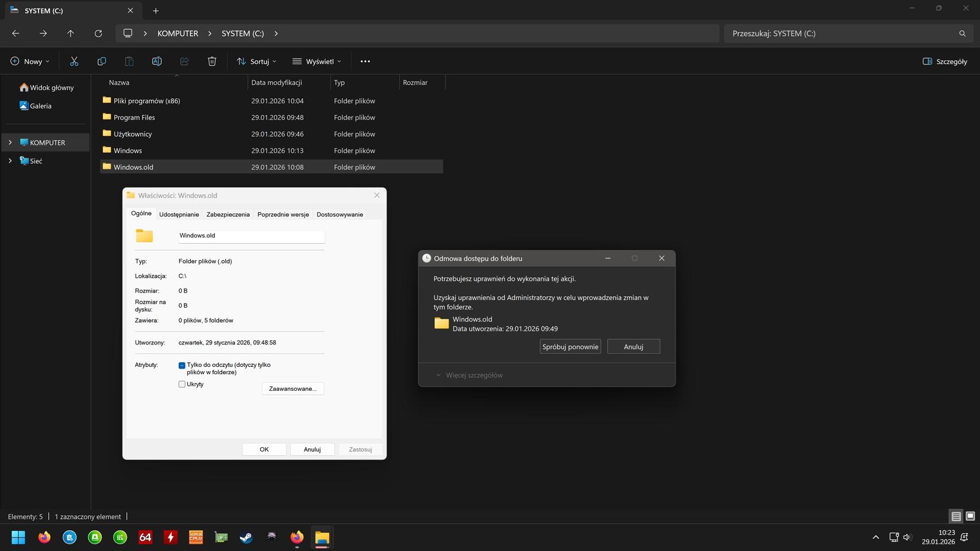Enable the 'Ukryty' hidden attribute checkbox
The width and height of the screenshot is (980, 551).
click(x=182, y=385)
